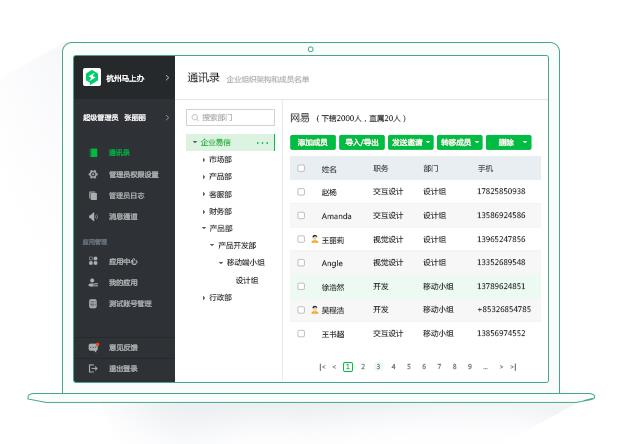642x444 pixels.
Task: Go to page 2
Action: (363, 367)
